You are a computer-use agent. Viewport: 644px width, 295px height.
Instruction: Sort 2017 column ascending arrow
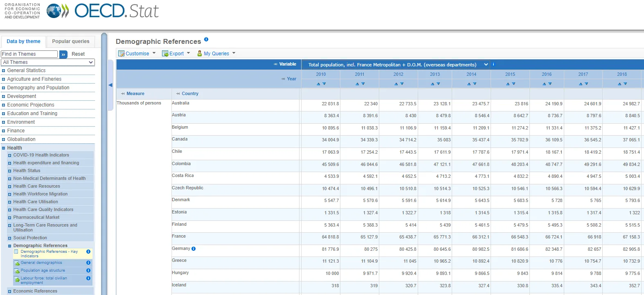[581, 84]
